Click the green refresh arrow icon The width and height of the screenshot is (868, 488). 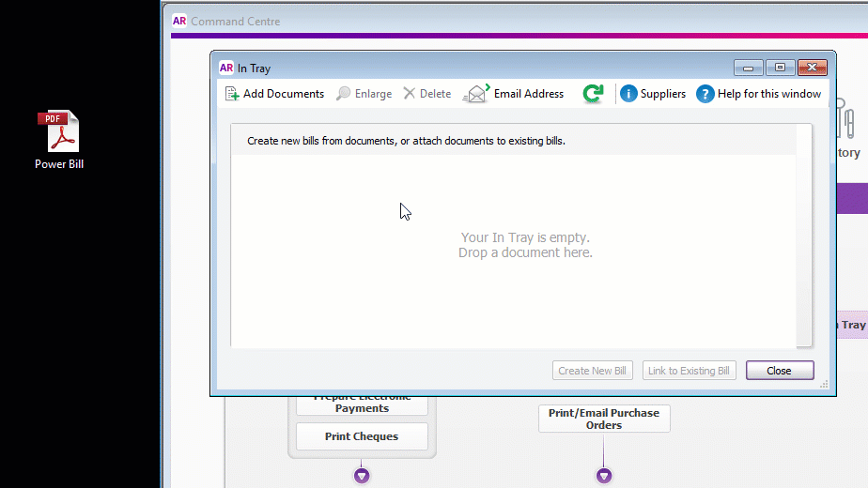(x=593, y=94)
